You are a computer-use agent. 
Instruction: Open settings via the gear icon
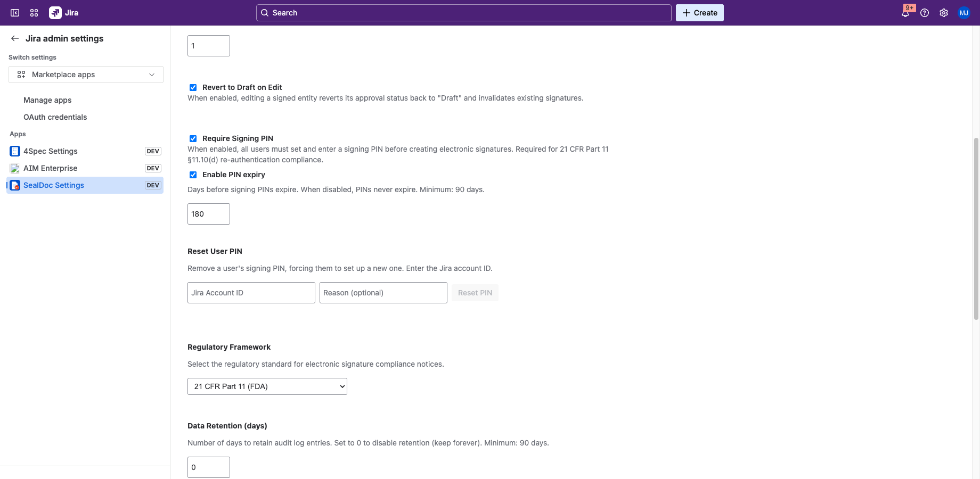coord(944,12)
